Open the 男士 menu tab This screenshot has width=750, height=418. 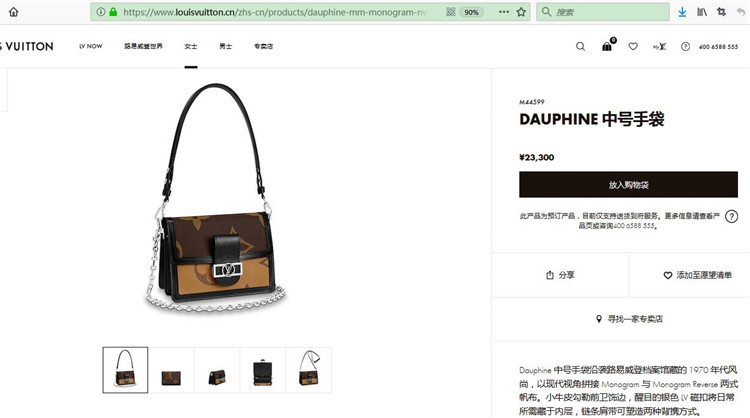(x=226, y=46)
